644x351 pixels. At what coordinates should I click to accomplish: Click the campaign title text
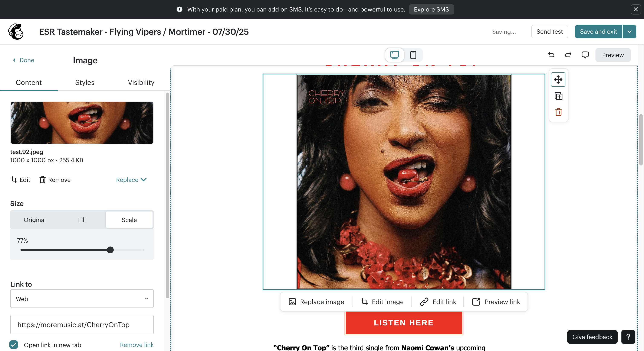click(x=144, y=32)
